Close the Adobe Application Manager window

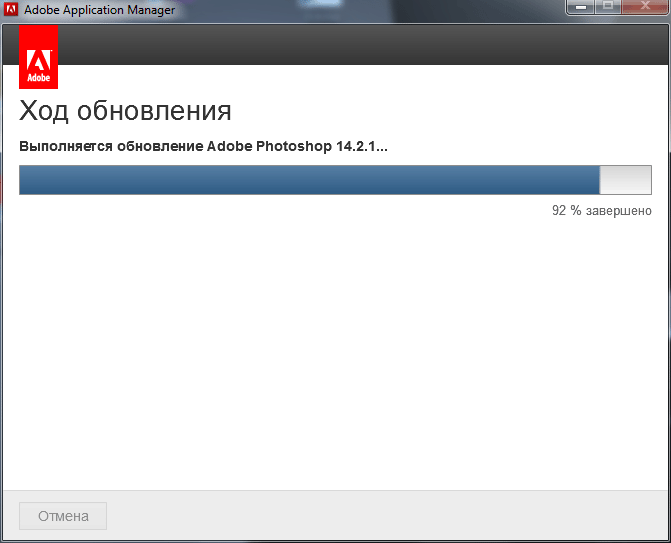coord(645,7)
